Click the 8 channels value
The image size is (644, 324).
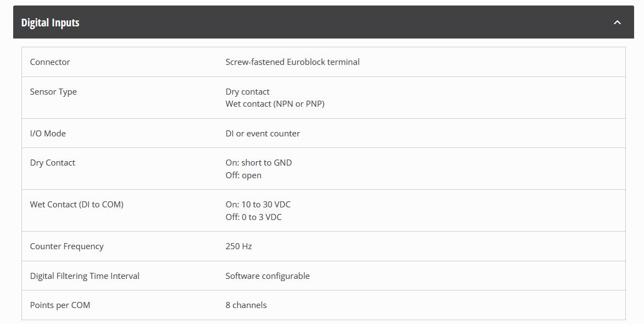click(246, 305)
